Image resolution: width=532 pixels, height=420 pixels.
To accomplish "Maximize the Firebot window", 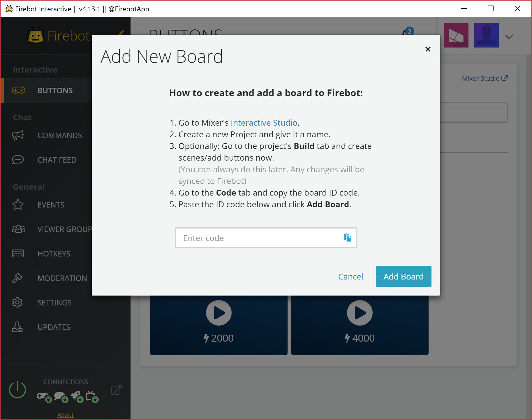I will (491, 9).
